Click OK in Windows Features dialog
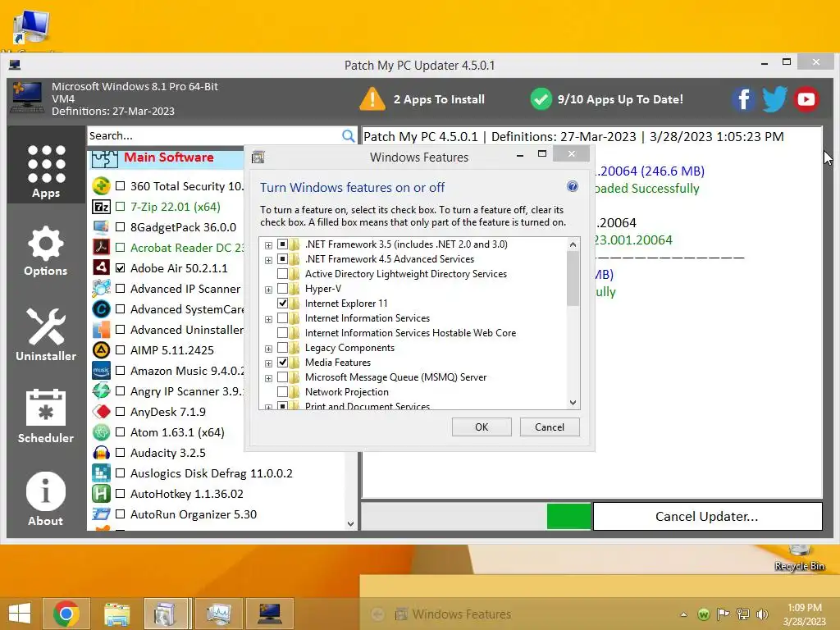 (x=482, y=427)
